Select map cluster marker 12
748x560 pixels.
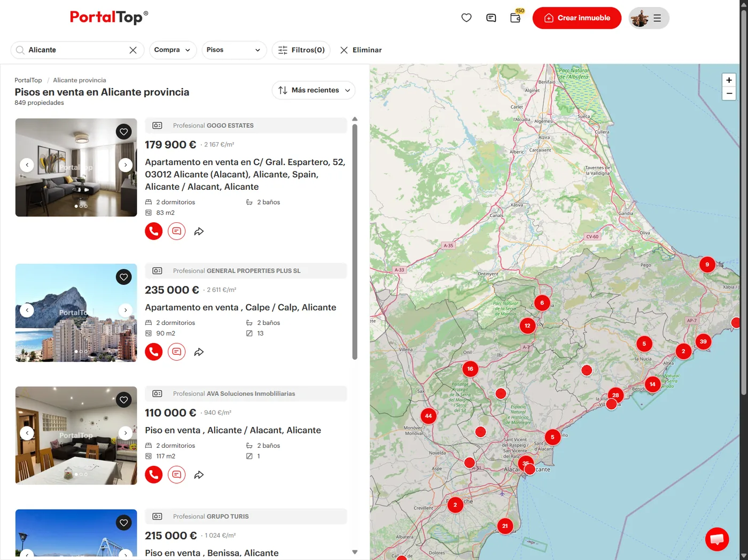(x=527, y=325)
